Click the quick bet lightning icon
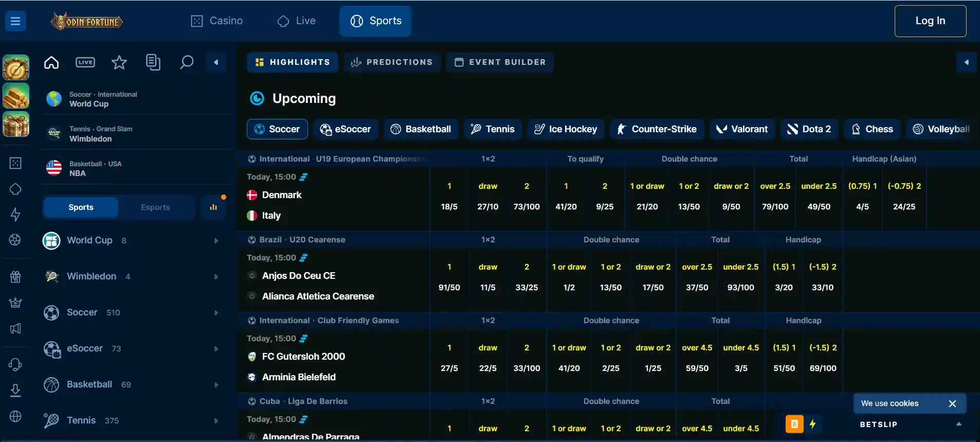 tap(812, 424)
